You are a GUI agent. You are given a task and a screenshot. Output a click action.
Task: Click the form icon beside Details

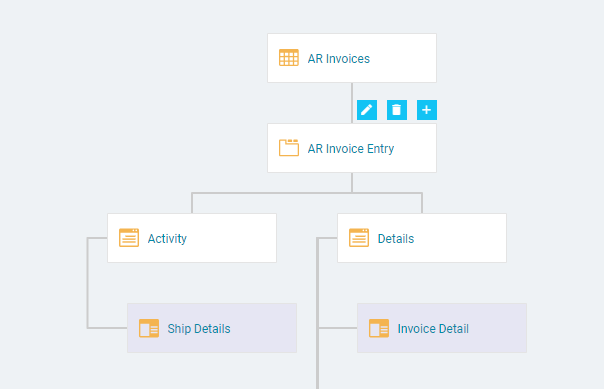point(359,238)
